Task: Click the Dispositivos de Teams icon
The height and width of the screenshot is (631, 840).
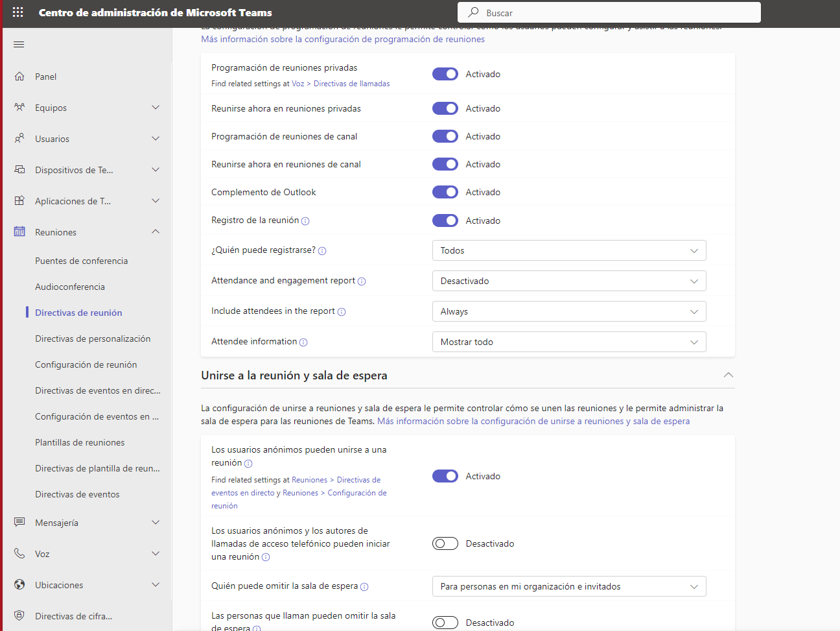Action: 19,169
